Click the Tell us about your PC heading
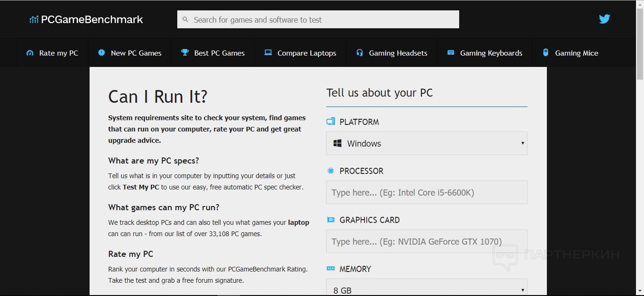 [x=380, y=93]
